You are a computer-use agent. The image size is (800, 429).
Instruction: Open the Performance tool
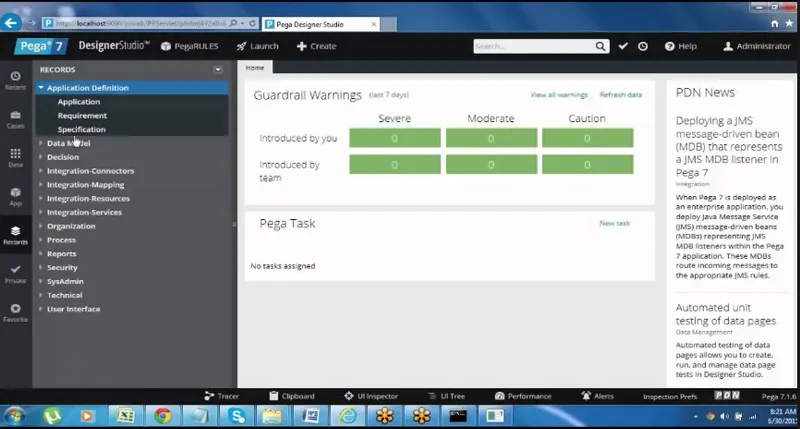pyautogui.click(x=523, y=396)
